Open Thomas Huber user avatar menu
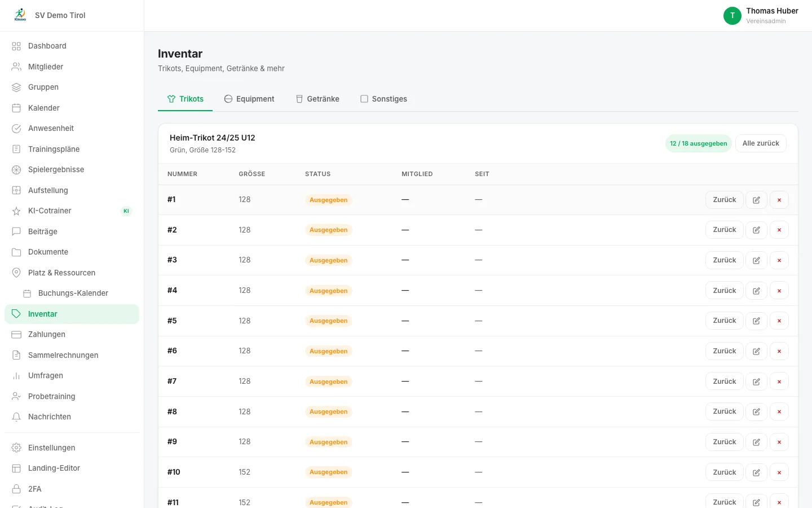812x508 pixels. 732,16
